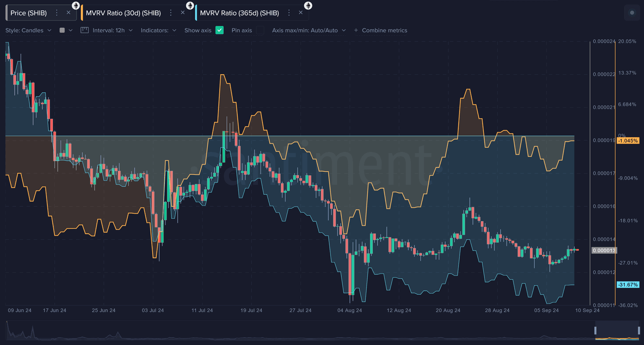Open the Style: Candles dropdown
The height and width of the screenshot is (345, 644).
click(28, 30)
